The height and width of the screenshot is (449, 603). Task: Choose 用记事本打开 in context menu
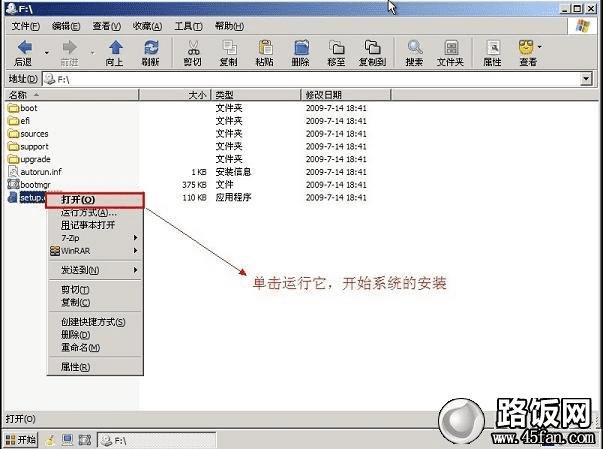click(x=95, y=225)
